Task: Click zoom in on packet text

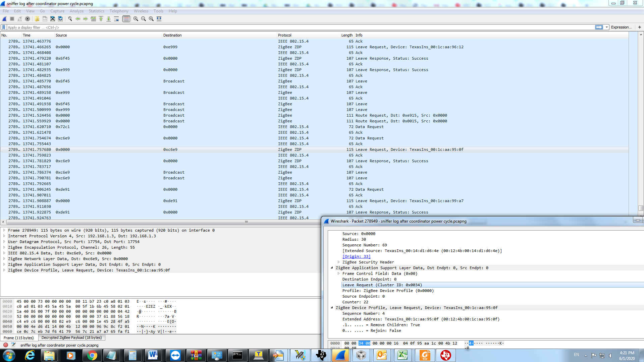Action: pos(136,19)
